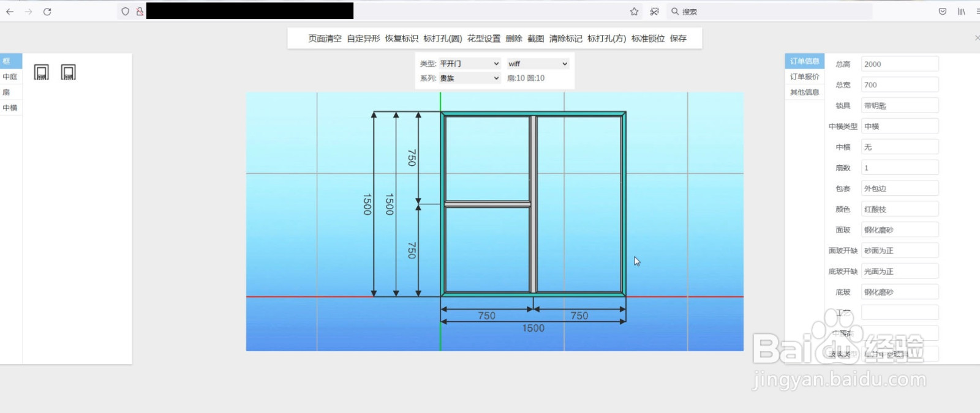Select the lower-left glass pane of the door

488,250
